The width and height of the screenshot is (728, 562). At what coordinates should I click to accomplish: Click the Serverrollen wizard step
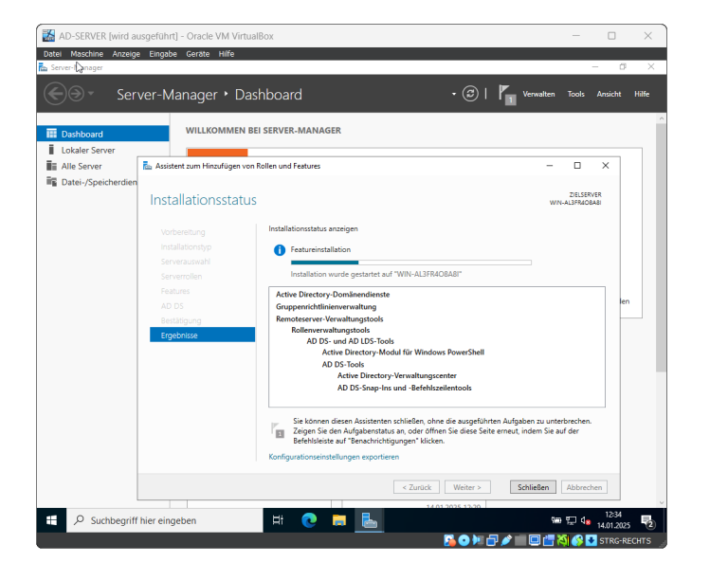click(181, 276)
